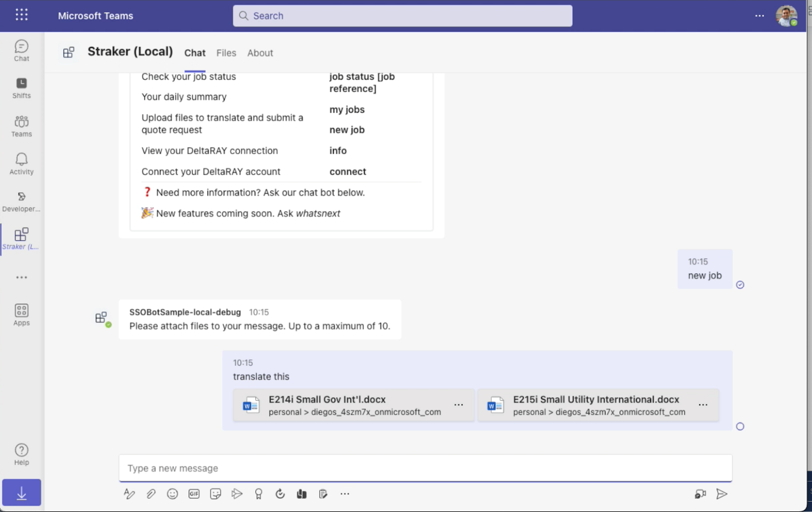This screenshot has width=812, height=512.
Task: Show more apps ellipsis in sidebar
Action: coord(21,277)
